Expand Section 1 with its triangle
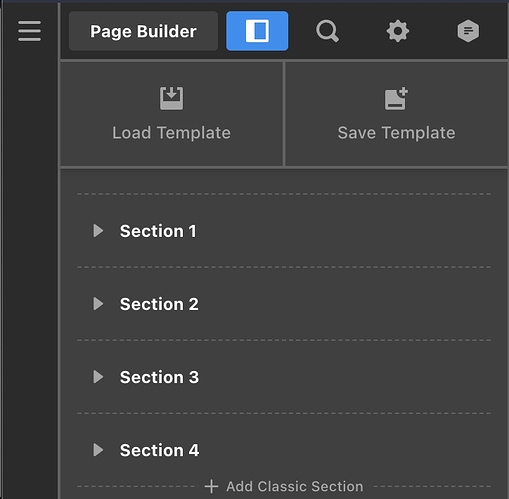Viewport: 509px width, 499px height. point(98,231)
